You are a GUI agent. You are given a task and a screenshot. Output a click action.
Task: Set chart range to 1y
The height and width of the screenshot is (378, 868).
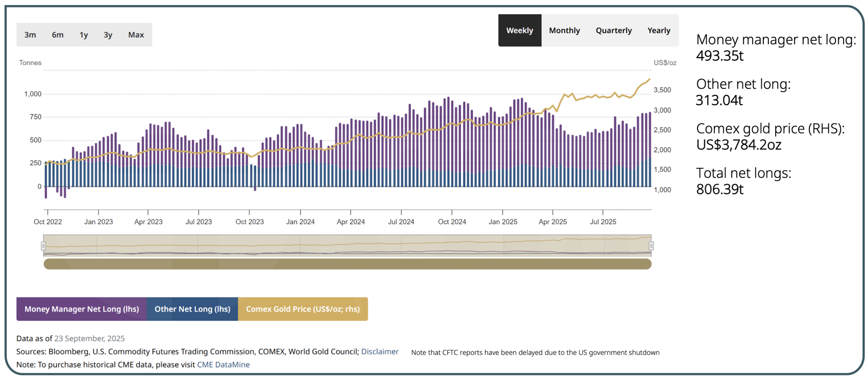pos(84,35)
